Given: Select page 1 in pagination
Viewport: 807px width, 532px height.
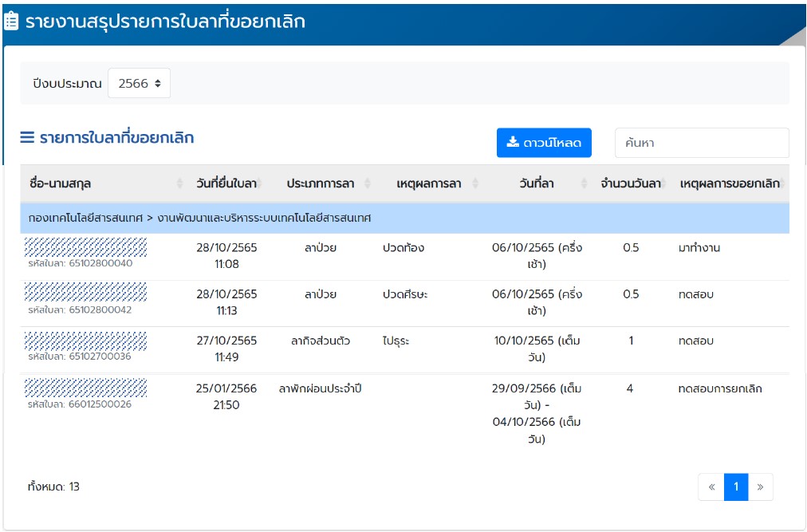Looking at the screenshot, I should pyautogui.click(x=736, y=487).
